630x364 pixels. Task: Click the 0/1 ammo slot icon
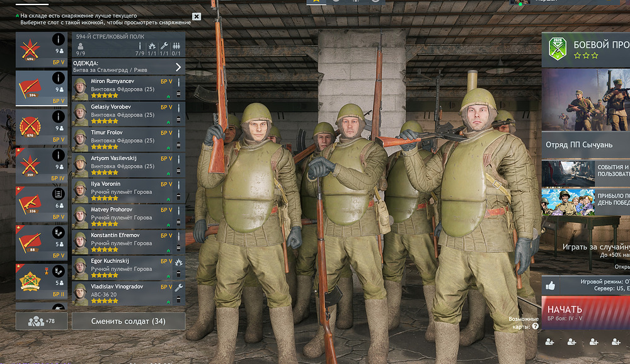[x=176, y=46]
